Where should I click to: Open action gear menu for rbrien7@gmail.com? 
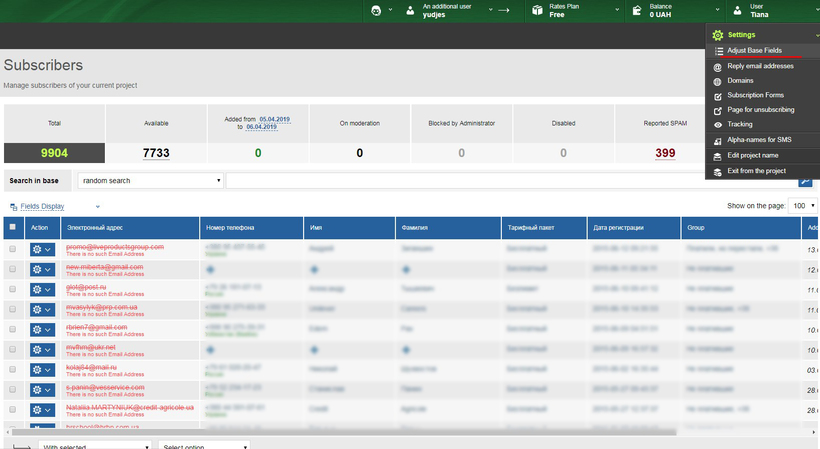tap(42, 330)
